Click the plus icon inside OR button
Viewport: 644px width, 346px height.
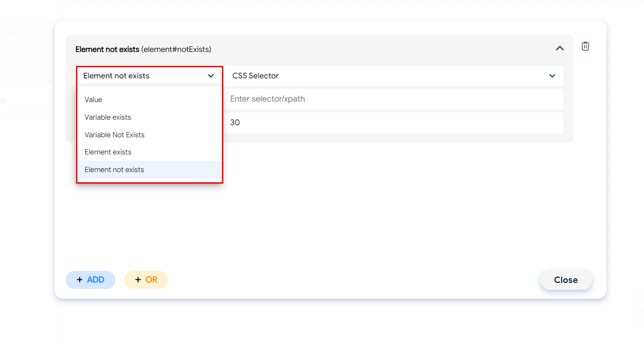tap(138, 280)
